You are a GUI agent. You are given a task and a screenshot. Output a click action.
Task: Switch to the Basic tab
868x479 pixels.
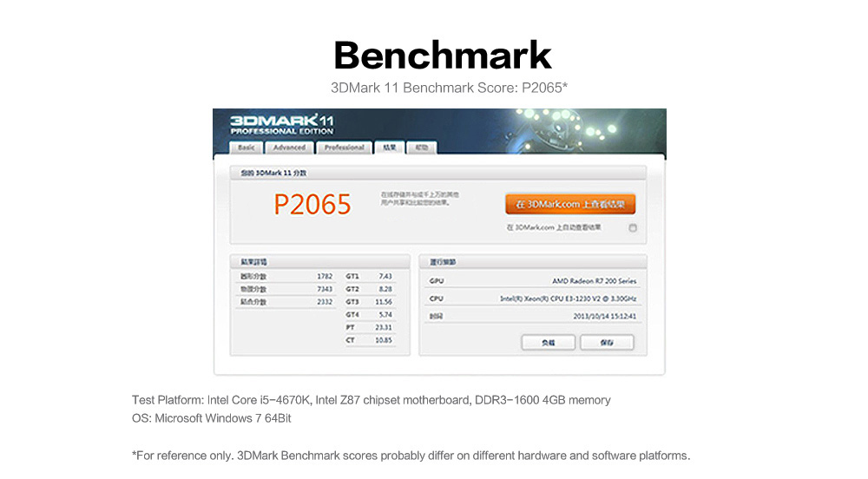click(x=246, y=148)
